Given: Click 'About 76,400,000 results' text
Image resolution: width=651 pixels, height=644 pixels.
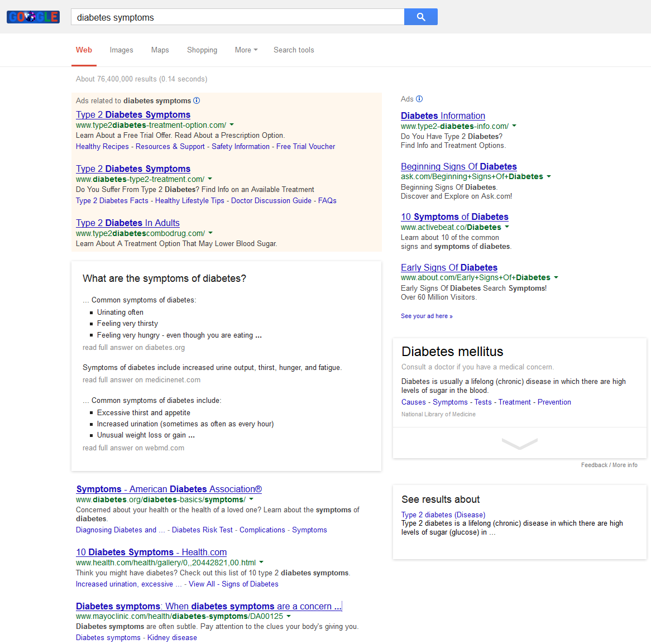Looking at the screenshot, I should click(141, 79).
